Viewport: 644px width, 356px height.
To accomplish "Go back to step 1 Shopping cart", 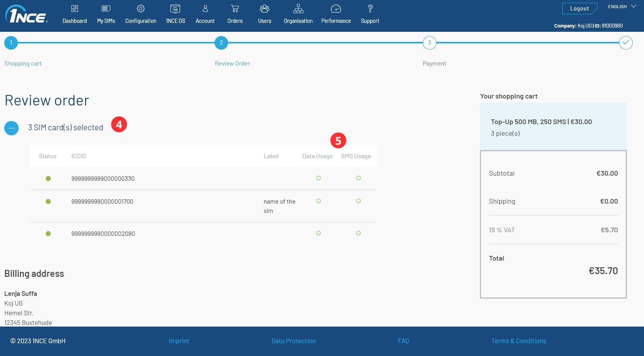I will click(x=11, y=43).
